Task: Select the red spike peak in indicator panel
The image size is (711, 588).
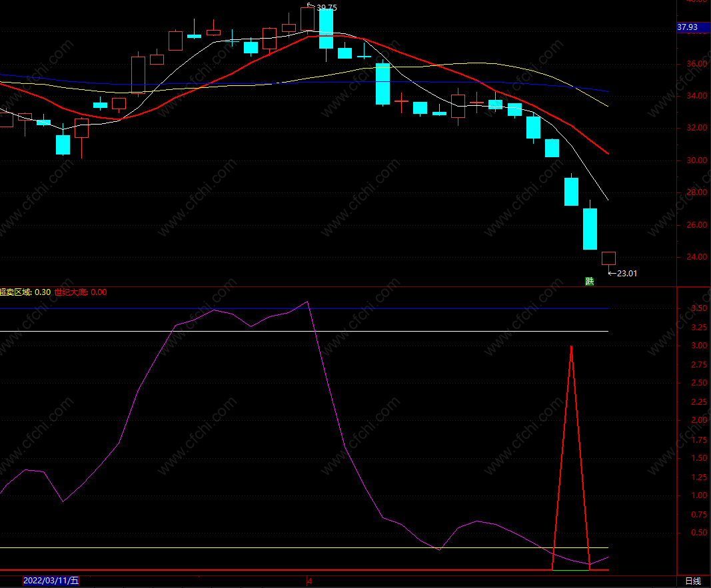Action: pos(571,347)
